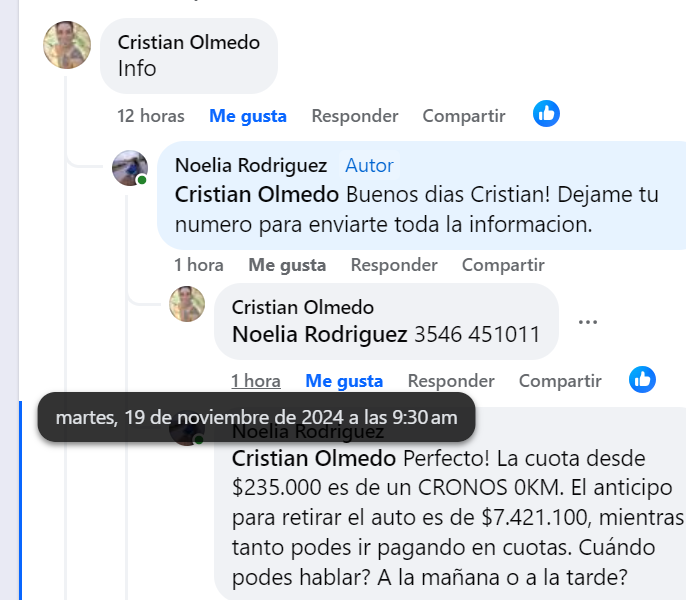Open the 12 horas timestamp link
The height and width of the screenshot is (600, 686).
point(151,116)
